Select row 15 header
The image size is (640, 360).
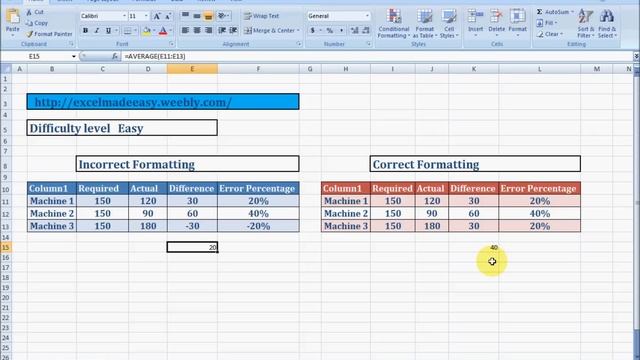point(6,247)
